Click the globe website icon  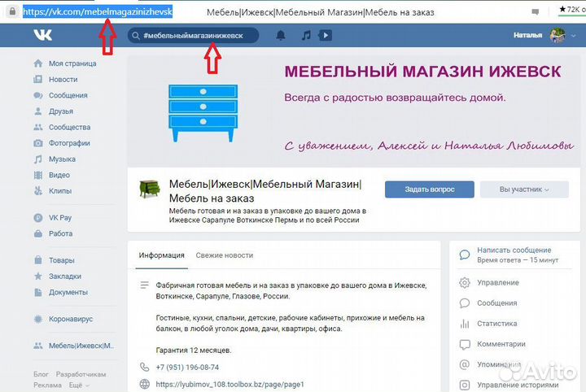(x=144, y=384)
